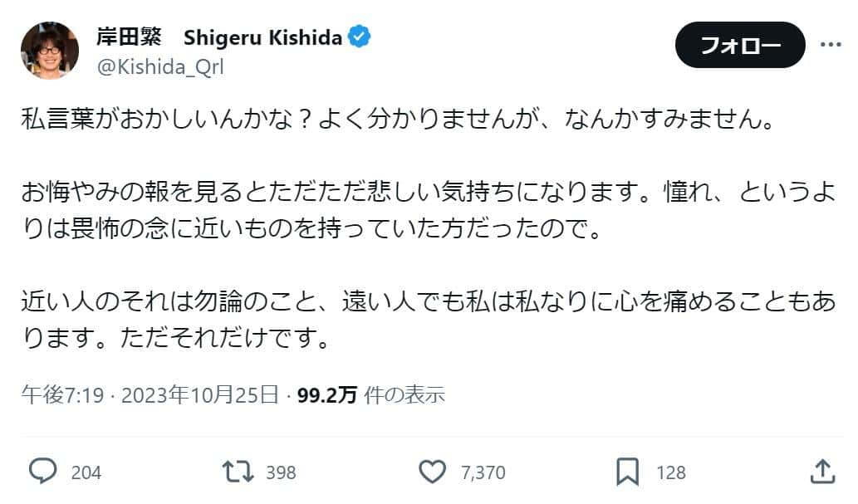Repost this tweet with retweet icon
Image resolution: width=858 pixels, height=504 pixels.
(x=238, y=472)
